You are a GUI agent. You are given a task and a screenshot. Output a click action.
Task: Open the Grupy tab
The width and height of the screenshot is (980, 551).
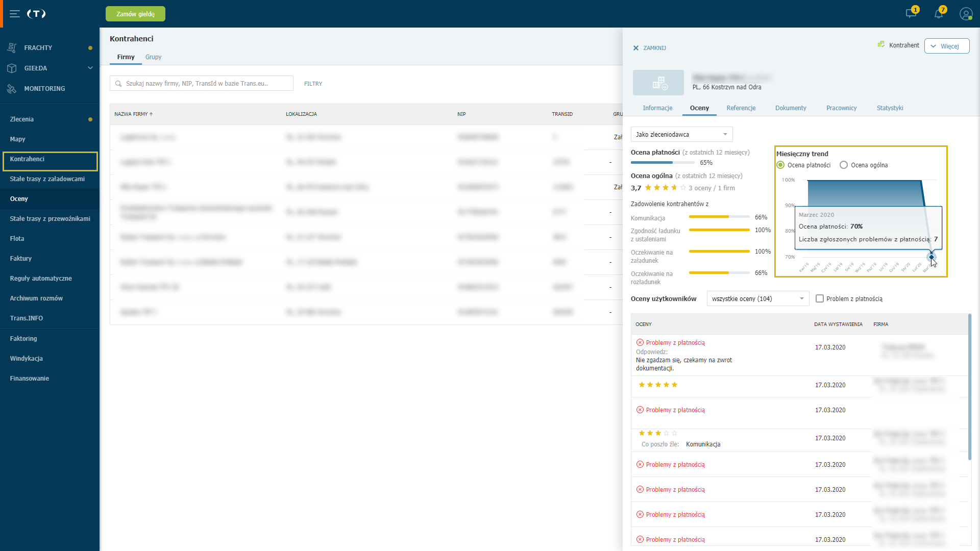[153, 57]
